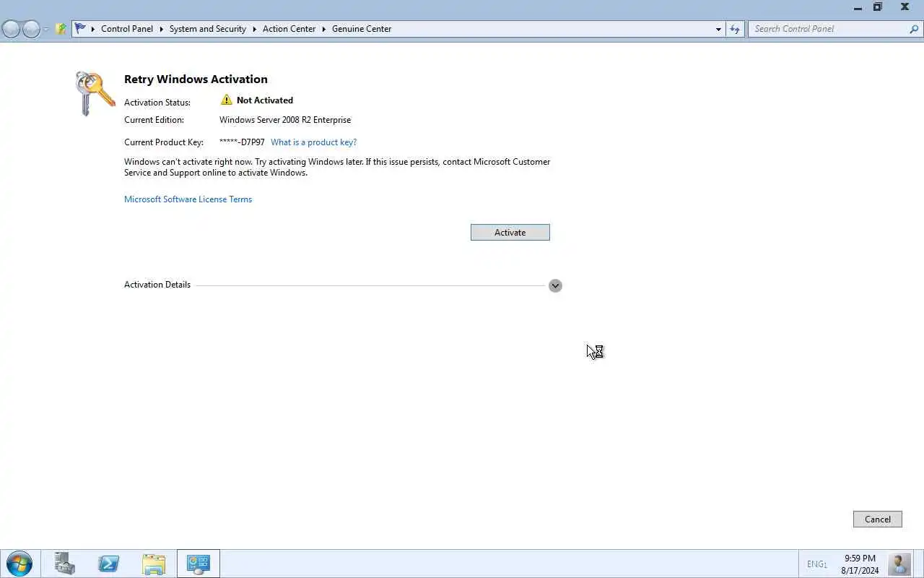Click the "Retry Windows Activation" heading

coord(196,79)
